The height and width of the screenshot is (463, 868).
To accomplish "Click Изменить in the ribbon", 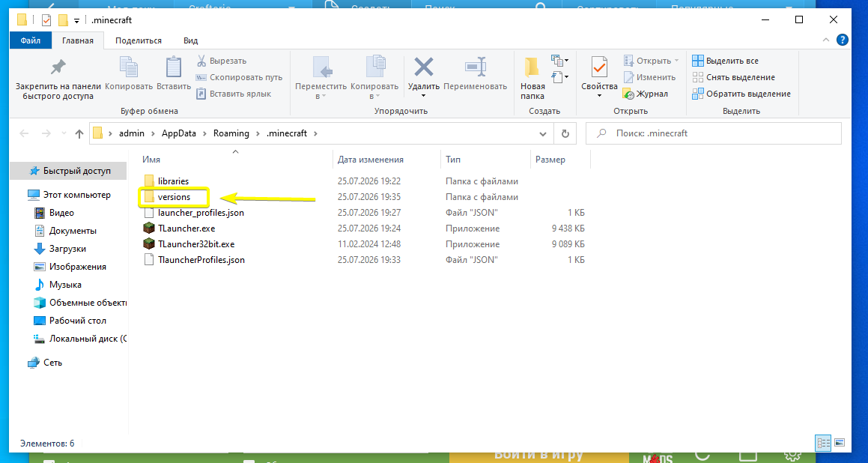I will click(x=649, y=77).
